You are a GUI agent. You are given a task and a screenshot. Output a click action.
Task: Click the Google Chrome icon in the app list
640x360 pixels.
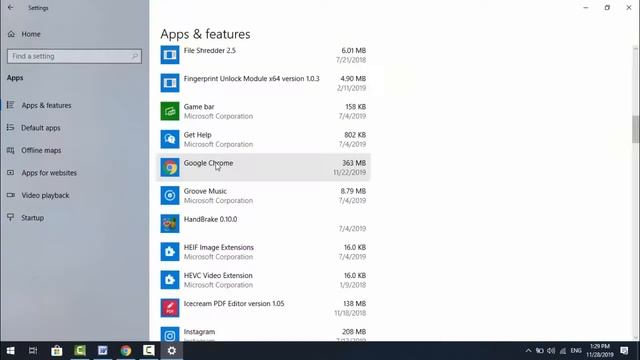click(x=170, y=167)
